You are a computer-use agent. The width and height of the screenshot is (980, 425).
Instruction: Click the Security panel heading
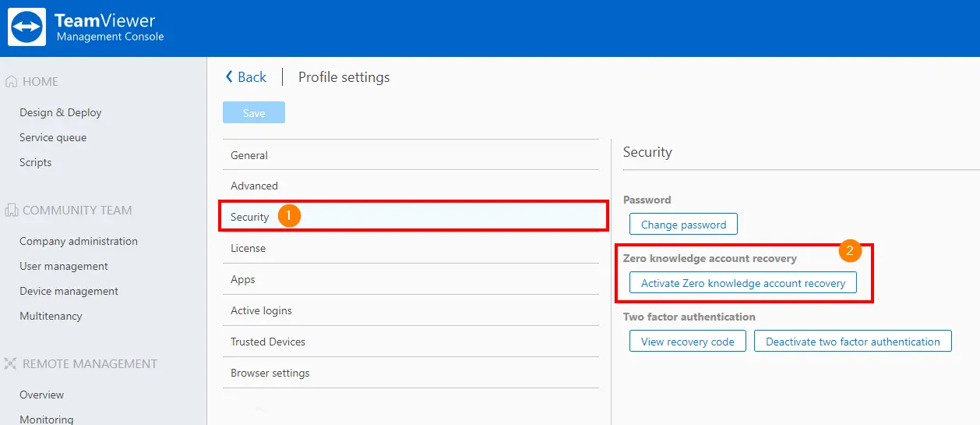647,152
